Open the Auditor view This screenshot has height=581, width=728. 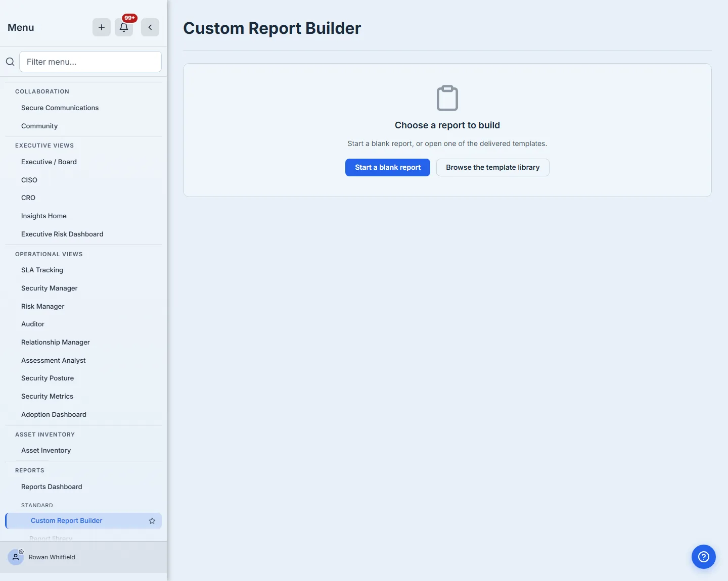click(x=83, y=324)
